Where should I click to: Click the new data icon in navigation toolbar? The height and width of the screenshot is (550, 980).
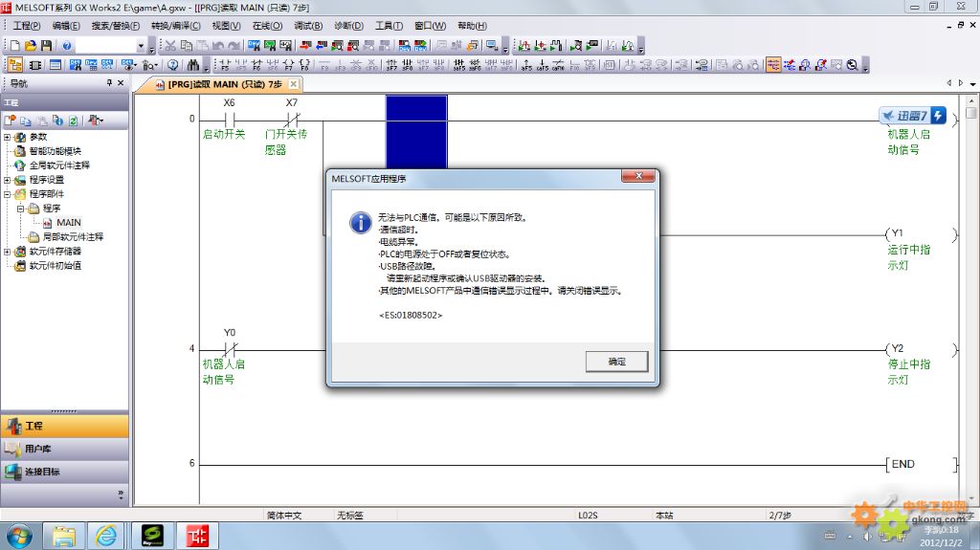coord(10,121)
